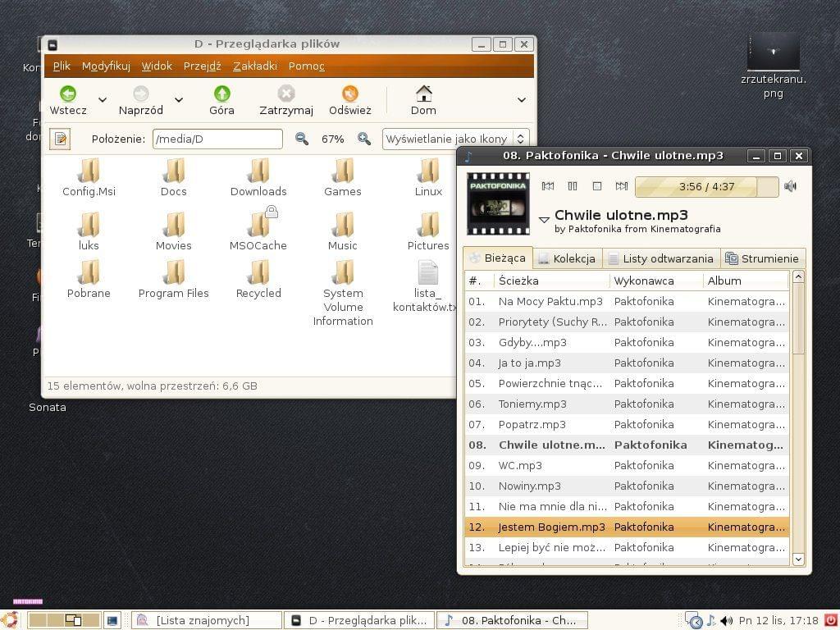Viewport: 840px width, 630px height.
Task: Select the locked MSOCache folder
Action: click(x=258, y=230)
